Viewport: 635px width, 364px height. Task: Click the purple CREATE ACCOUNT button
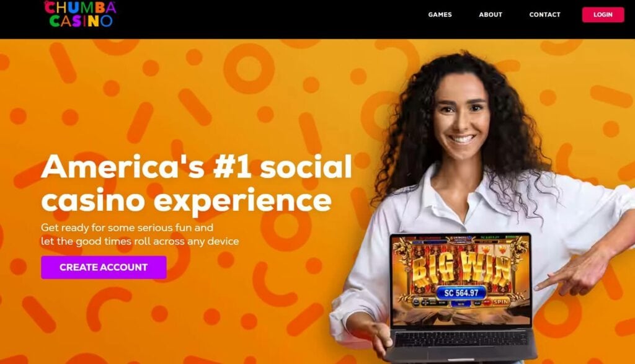pos(104,267)
